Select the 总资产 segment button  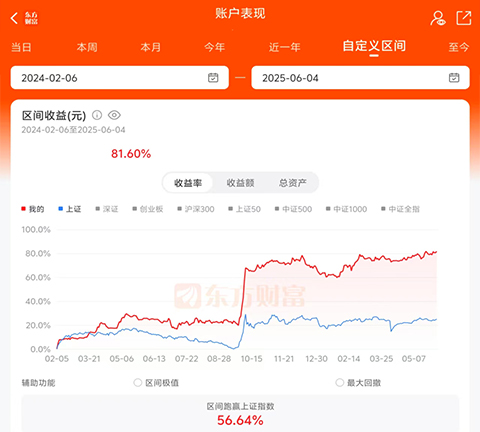292,183
